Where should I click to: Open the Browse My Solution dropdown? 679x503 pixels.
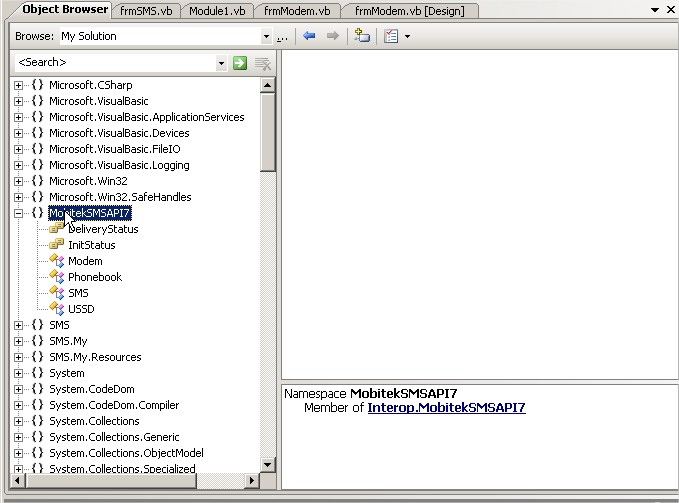pos(266,37)
